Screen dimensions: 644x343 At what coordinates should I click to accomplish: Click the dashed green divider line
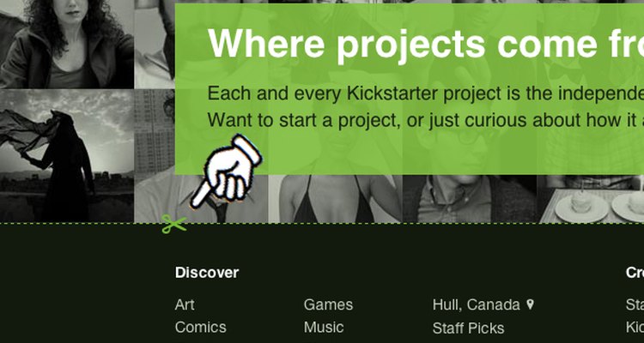point(322,223)
